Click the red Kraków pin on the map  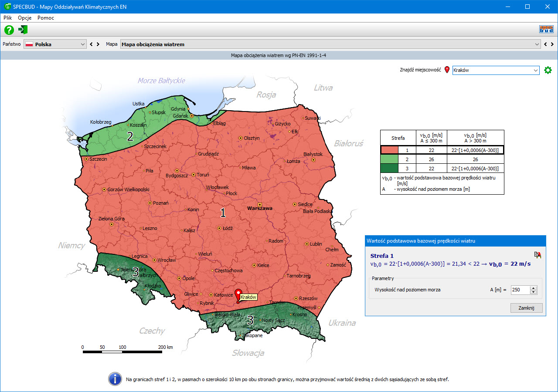238,294
